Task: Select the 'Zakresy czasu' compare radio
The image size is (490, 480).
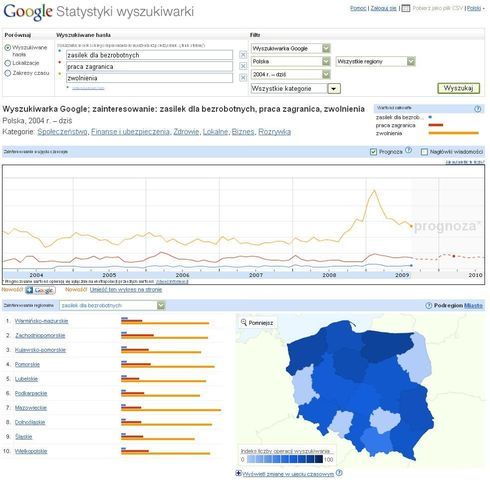Action: click(8, 73)
